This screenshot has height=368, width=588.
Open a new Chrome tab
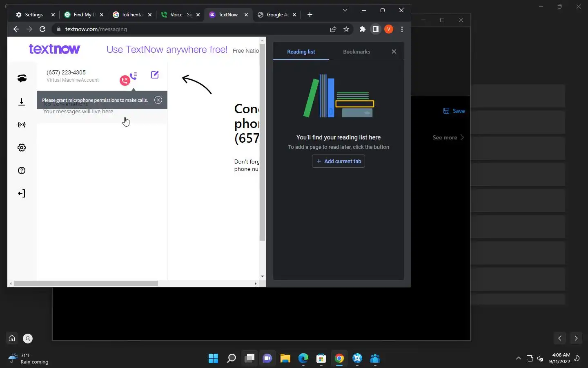[x=310, y=15]
